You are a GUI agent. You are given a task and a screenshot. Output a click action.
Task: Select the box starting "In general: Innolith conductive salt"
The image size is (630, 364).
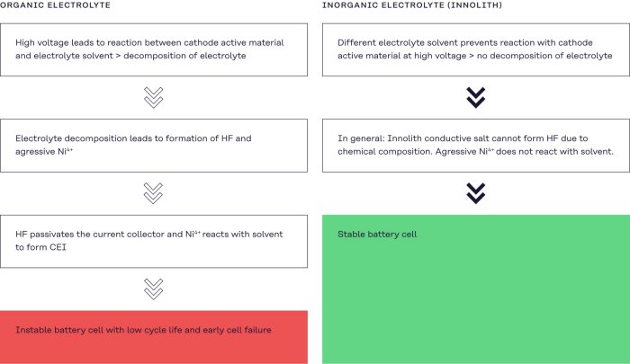coord(476,145)
